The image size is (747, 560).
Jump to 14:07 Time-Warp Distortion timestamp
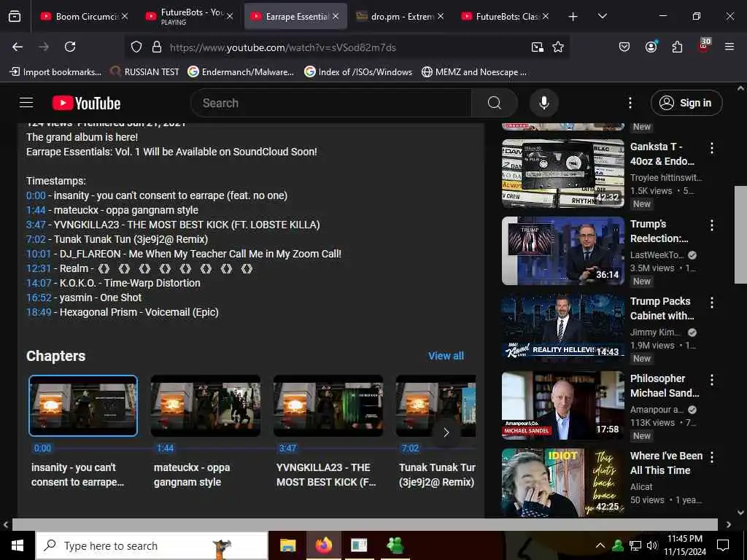39,283
